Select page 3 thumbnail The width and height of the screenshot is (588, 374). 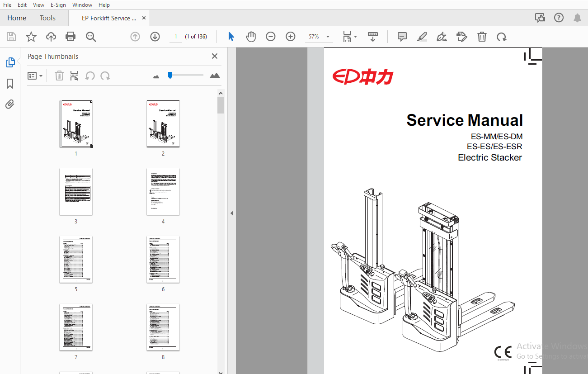[x=76, y=192]
